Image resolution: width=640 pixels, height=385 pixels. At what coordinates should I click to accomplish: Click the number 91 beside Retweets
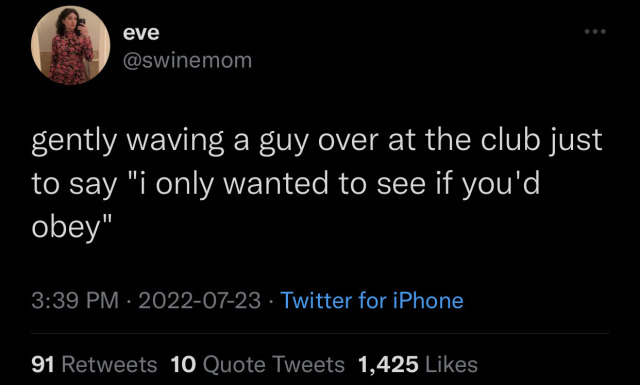43,364
